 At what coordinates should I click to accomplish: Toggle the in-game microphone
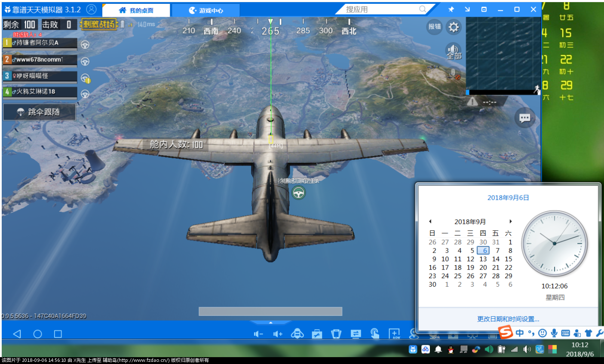point(454,74)
